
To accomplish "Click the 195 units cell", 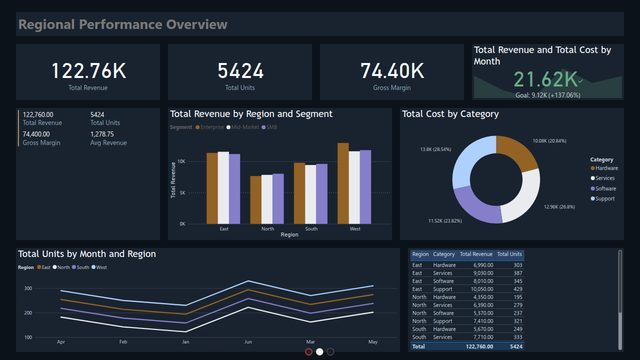I will [x=518, y=297].
